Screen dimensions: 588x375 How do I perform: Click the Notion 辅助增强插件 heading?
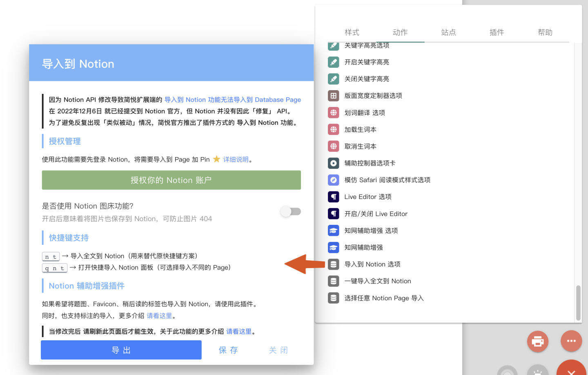pyautogui.click(x=87, y=286)
